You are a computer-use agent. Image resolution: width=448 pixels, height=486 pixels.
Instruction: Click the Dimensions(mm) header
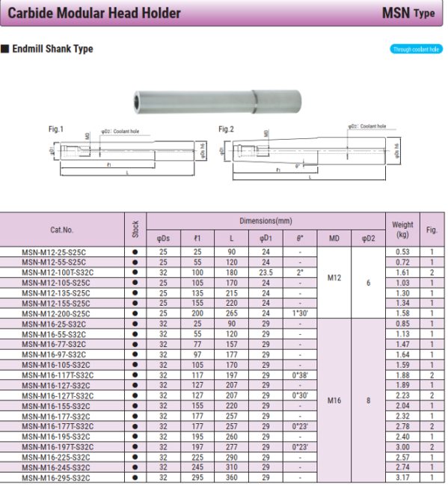tap(266, 221)
